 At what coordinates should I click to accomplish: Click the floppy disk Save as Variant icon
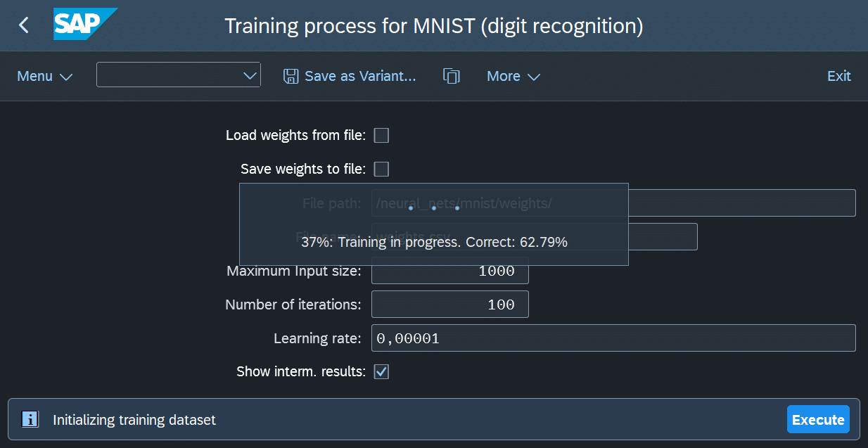[x=290, y=75]
